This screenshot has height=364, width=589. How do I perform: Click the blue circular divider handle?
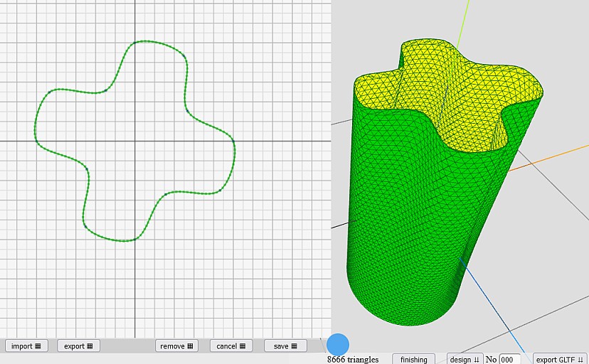click(338, 345)
